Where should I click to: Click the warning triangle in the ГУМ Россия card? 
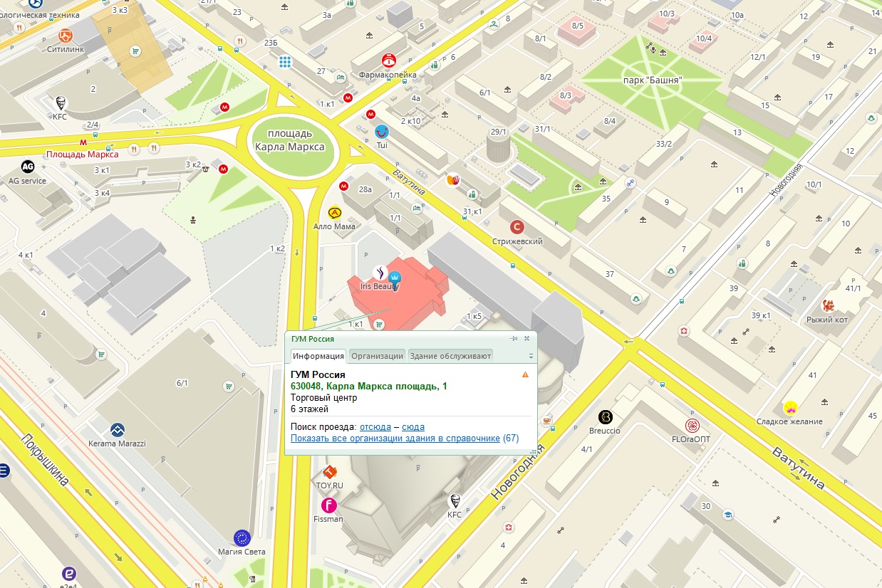pos(525,374)
